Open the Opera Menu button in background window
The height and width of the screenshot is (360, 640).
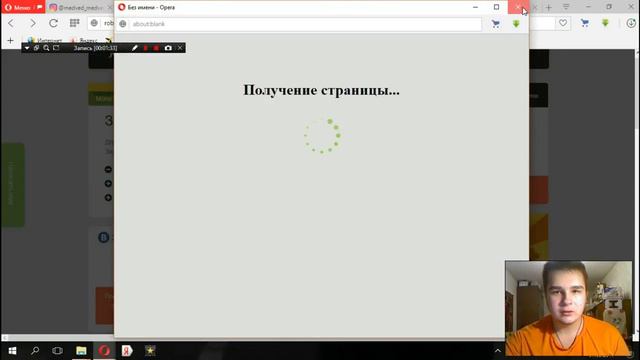coord(23,7)
